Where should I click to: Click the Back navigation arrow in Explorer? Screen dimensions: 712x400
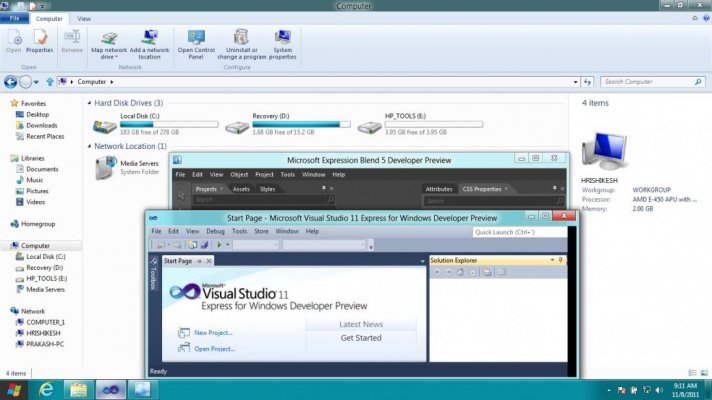tap(10, 82)
